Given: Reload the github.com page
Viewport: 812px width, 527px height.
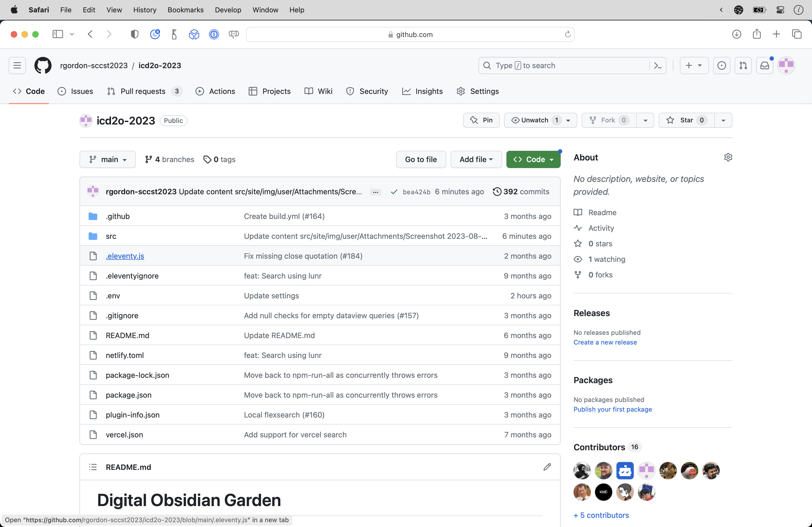Looking at the screenshot, I should click(568, 34).
